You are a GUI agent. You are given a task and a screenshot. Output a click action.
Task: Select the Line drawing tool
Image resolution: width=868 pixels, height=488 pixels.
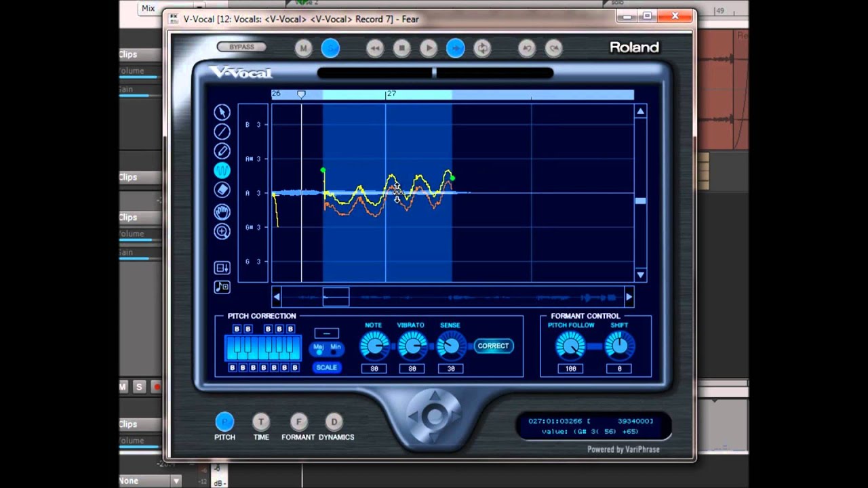222,131
